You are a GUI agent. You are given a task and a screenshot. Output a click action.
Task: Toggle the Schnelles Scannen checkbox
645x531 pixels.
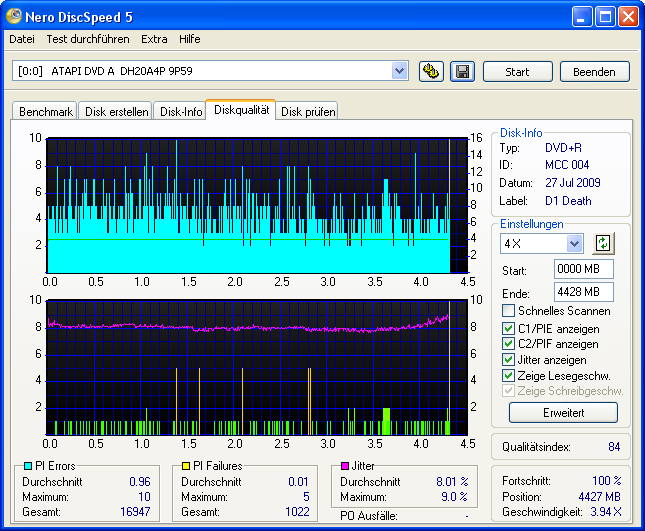[x=508, y=311]
